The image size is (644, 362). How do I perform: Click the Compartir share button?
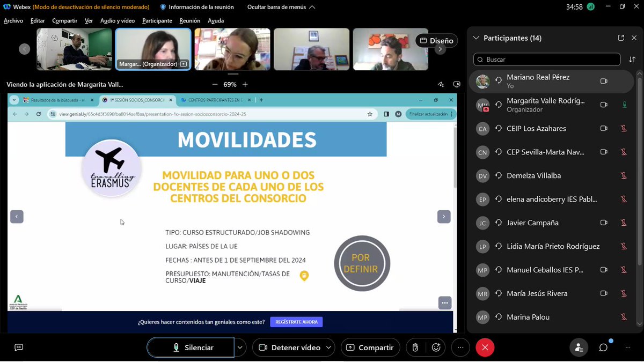370,348
